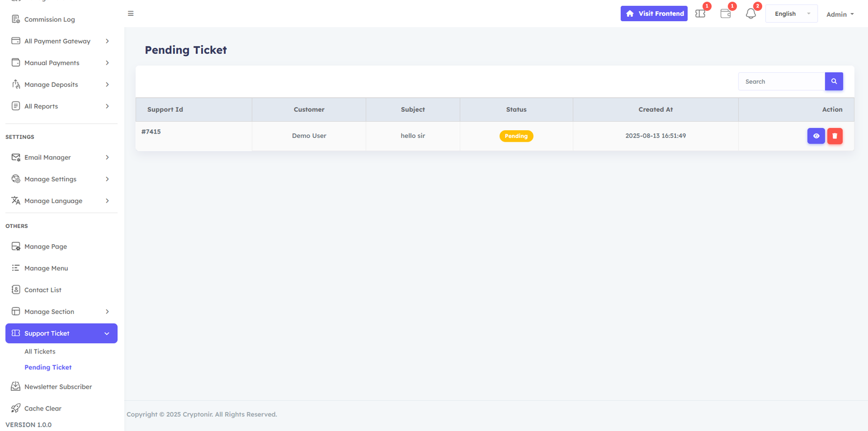The image size is (868, 431).
Task: Click the hamburger sidebar toggle icon
Action: click(131, 14)
